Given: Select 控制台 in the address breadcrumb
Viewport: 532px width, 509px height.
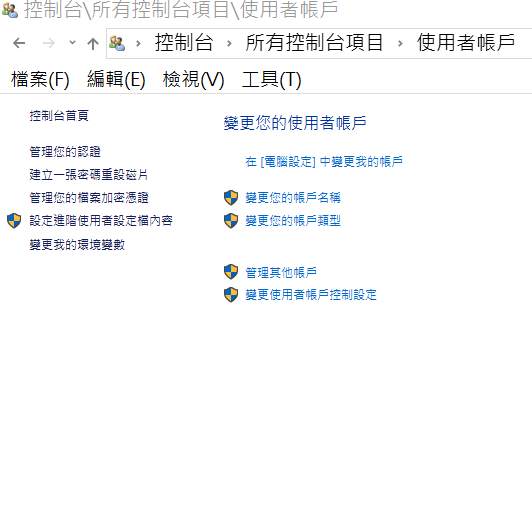Looking at the screenshot, I should click(184, 43).
